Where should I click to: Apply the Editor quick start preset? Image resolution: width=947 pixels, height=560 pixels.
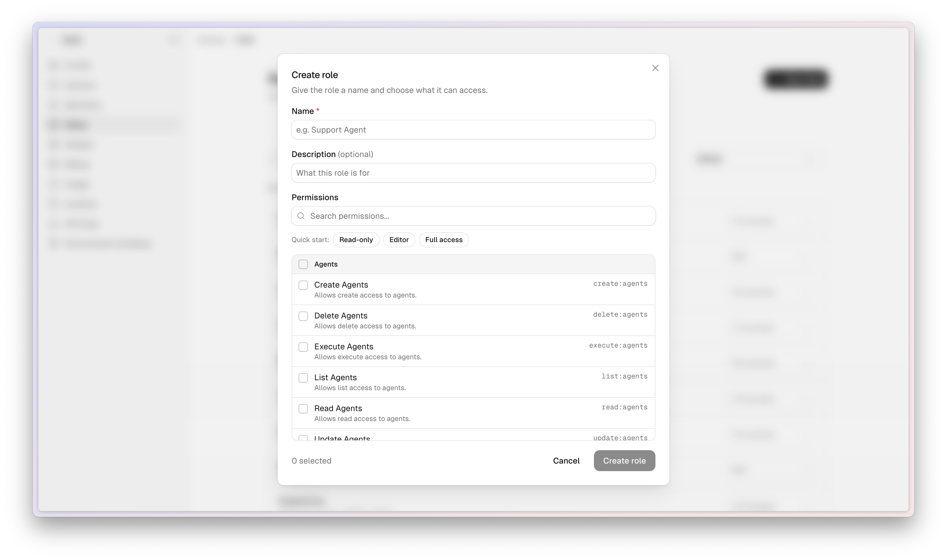point(399,240)
